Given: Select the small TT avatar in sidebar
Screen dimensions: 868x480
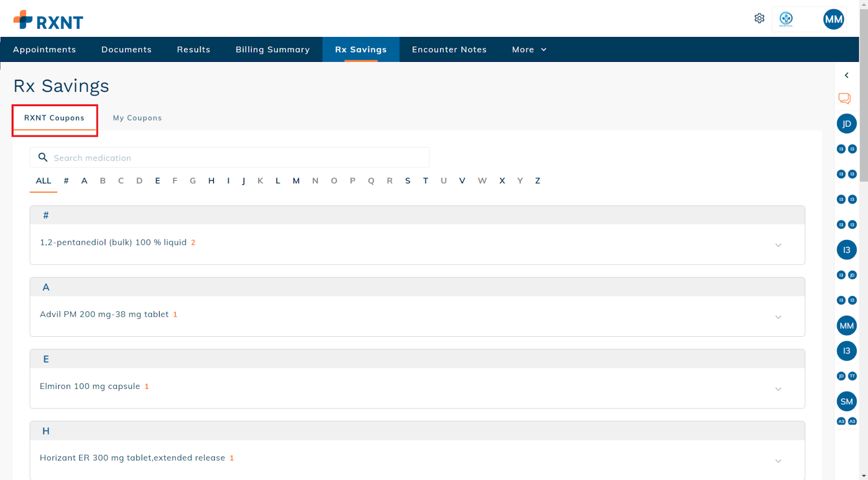Looking at the screenshot, I should click(852, 376).
